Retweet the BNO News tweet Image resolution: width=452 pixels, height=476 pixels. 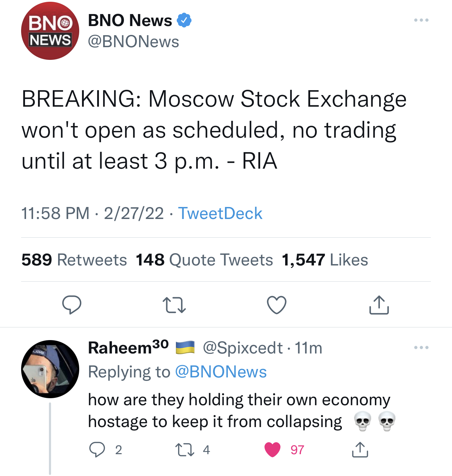pyautogui.click(x=174, y=305)
